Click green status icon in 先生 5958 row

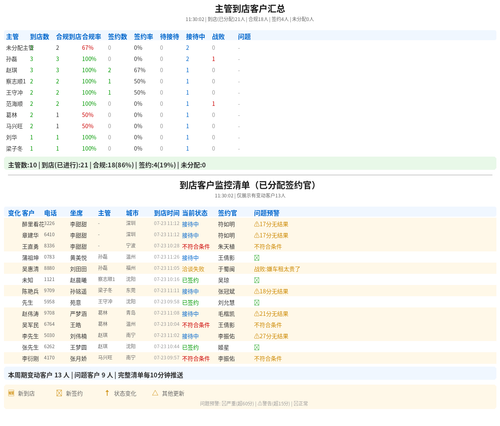tap(257, 302)
